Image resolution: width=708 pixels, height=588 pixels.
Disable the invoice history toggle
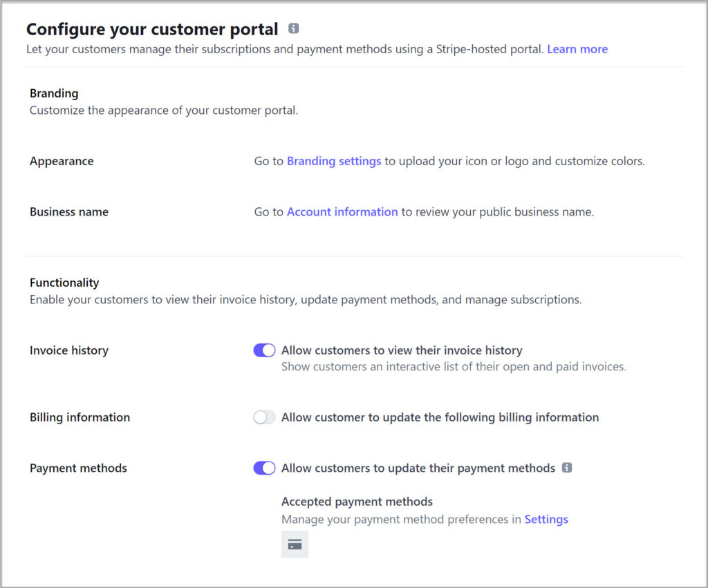coord(263,350)
